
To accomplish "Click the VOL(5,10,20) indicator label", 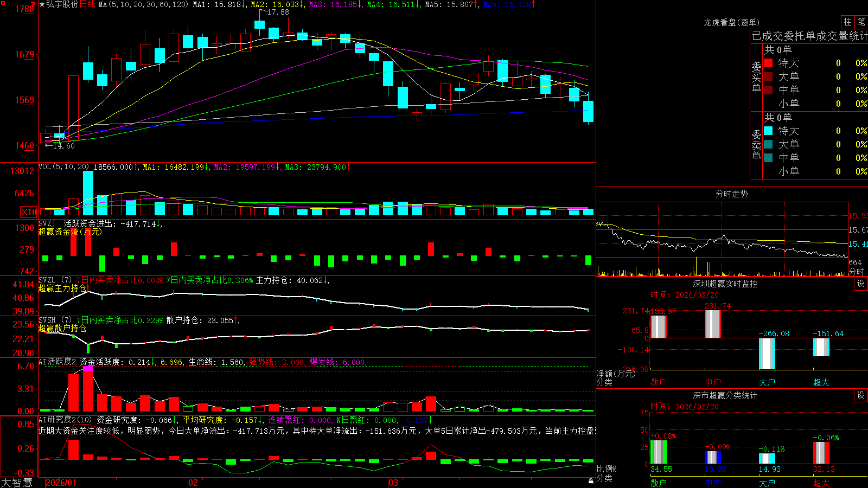I will 64,167.
